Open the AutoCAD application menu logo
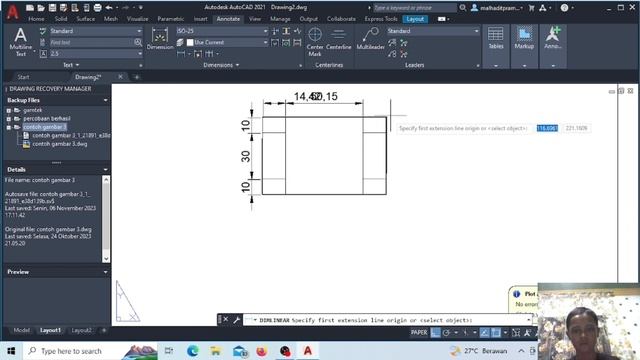The image size is (640, 360). [12, 12]
